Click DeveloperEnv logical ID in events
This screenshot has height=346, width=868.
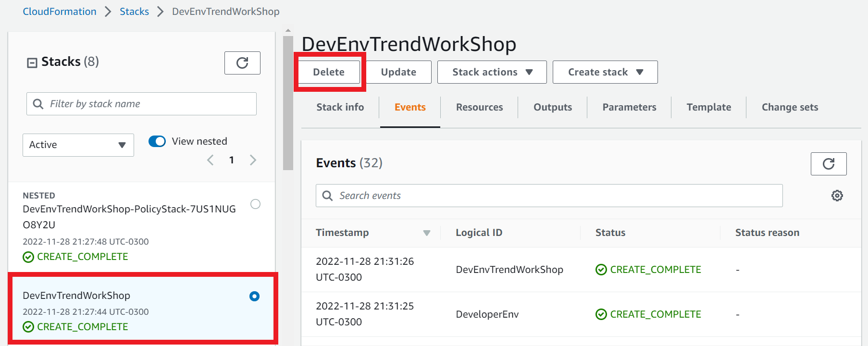(x=487, y=314)
